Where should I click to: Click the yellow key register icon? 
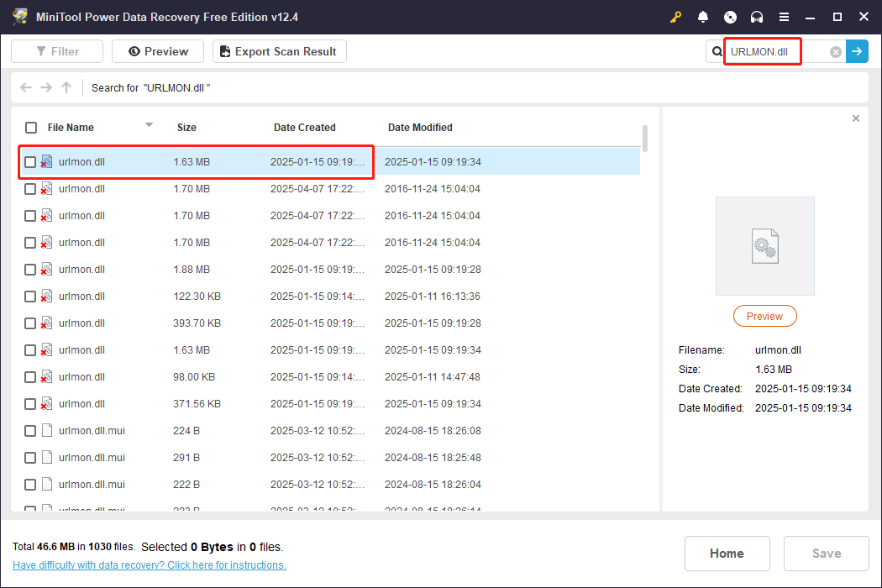(676, 17)
